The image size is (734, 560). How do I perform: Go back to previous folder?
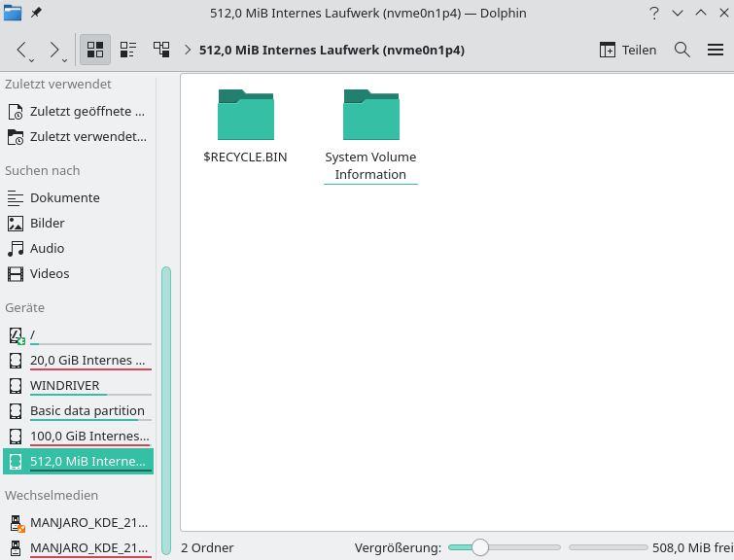23,50
